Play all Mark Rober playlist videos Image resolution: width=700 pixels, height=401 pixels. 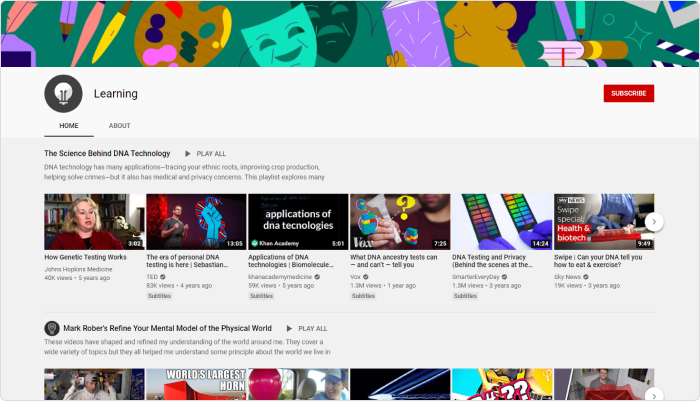(307, 329)
